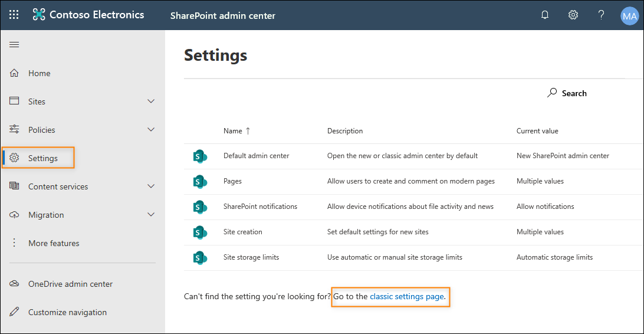Click 'Open the new or classic admin center by default'
This screenshot has height=334, width=644.
point(402,156)
